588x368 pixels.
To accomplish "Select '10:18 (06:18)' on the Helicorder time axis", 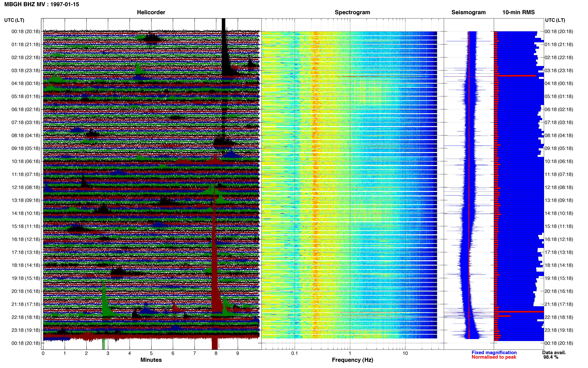I will click(26, 161).
